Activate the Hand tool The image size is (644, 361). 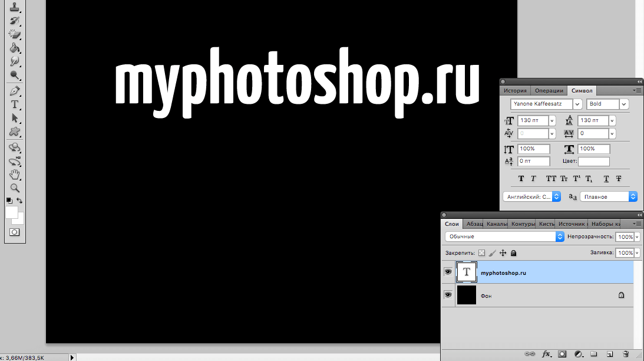(15, 175)
